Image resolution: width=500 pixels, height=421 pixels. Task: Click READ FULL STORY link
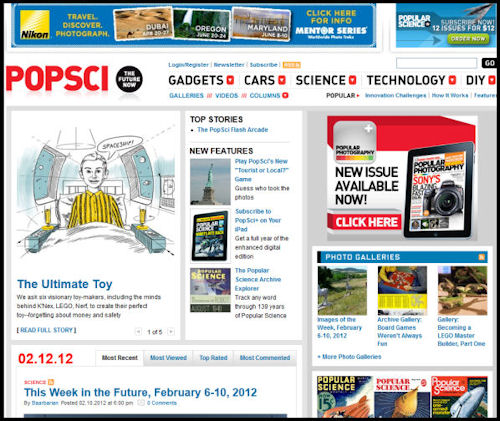point(47,330)
